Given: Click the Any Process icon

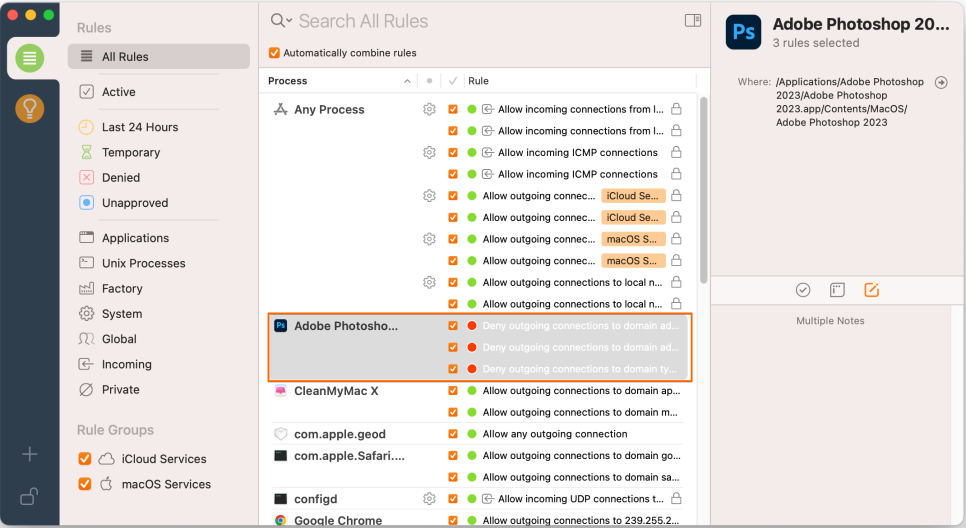Looking at the screenshot, I should [x=280, y=109].
